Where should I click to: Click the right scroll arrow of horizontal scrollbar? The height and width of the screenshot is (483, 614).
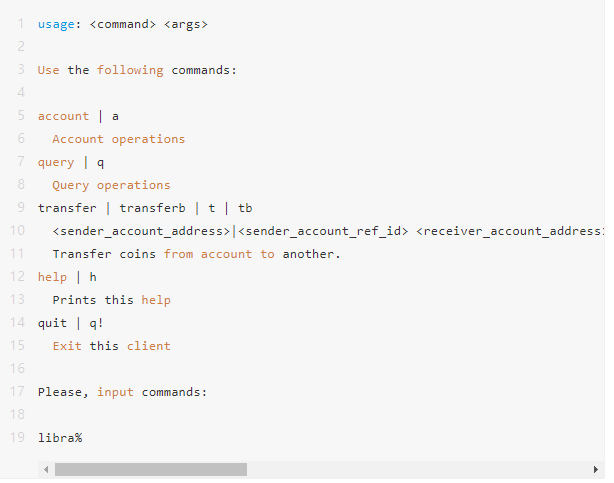click(x=596, y=469)
